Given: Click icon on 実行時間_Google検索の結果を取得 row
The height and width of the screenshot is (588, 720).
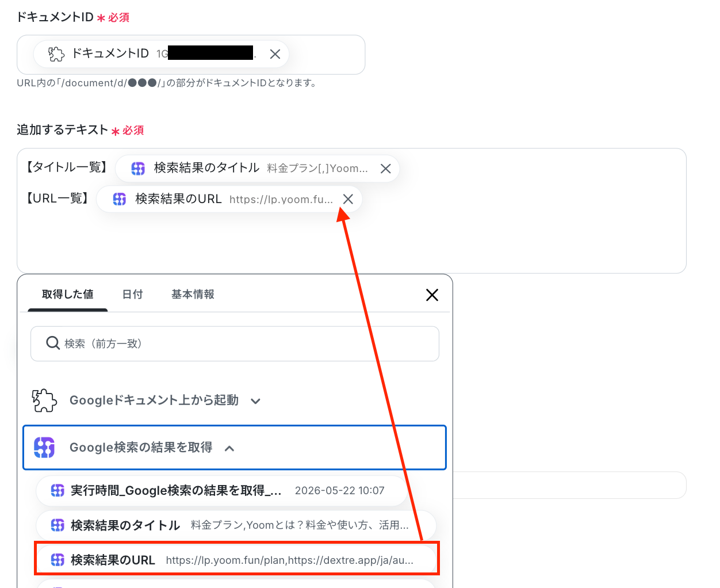Looking at the screenshot, I should tap(58, 490).
